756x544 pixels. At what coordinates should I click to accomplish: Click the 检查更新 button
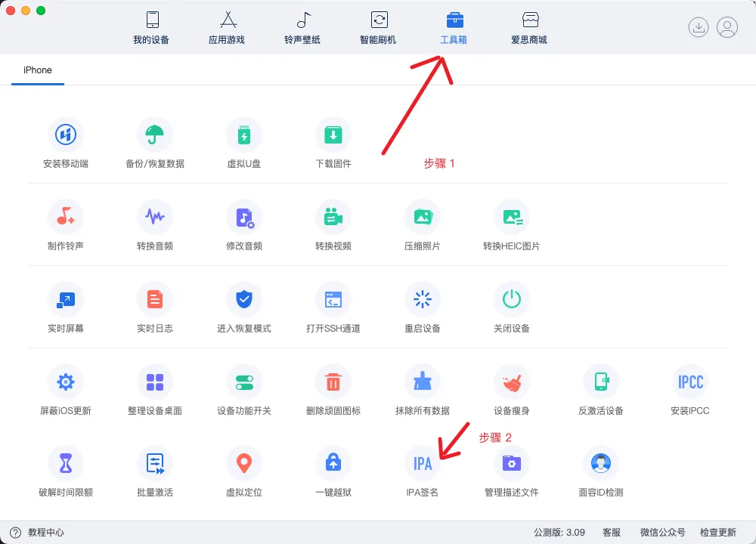(717, 533)
